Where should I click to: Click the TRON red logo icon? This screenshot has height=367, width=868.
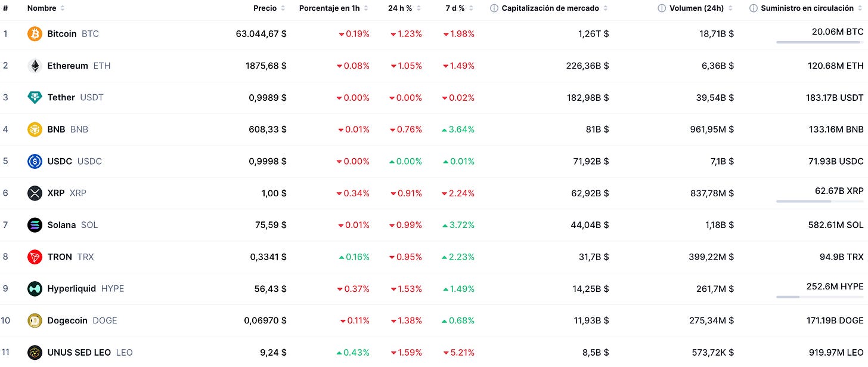point(35,257)
